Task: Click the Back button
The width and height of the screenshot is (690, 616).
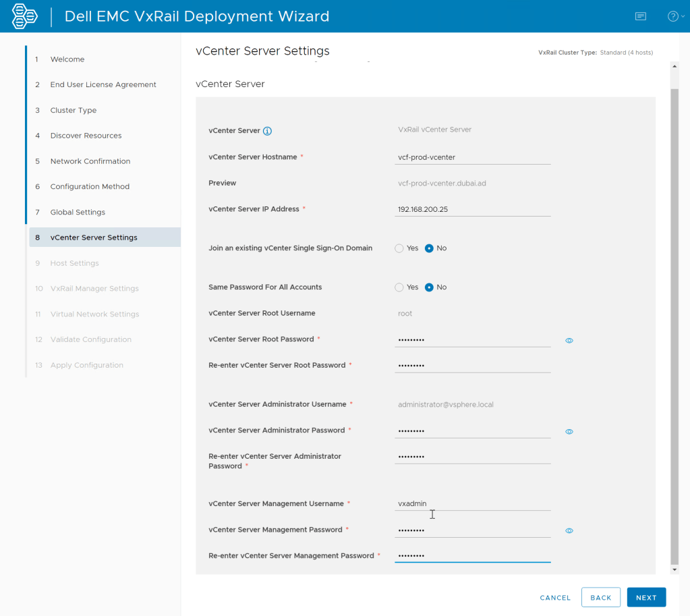Action: tap(600, 598)
